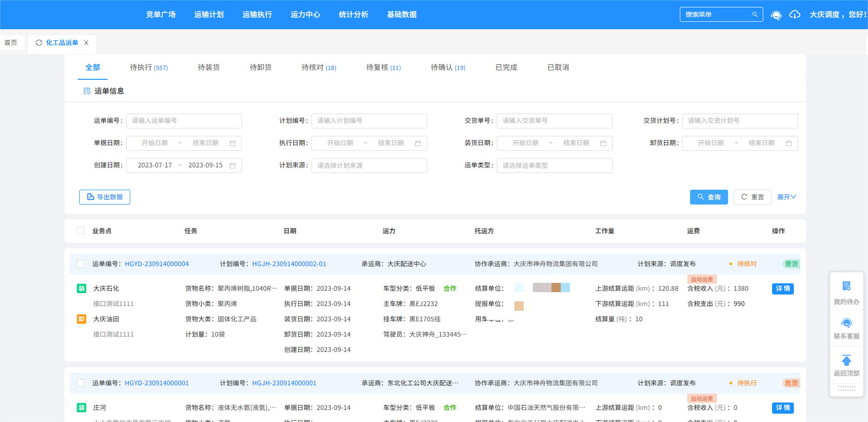Image resolution: width=868 pixels, height=422 pixels.
Task: Toggle the select-all checkbox in the table header
Action: [x=81, y=230]
